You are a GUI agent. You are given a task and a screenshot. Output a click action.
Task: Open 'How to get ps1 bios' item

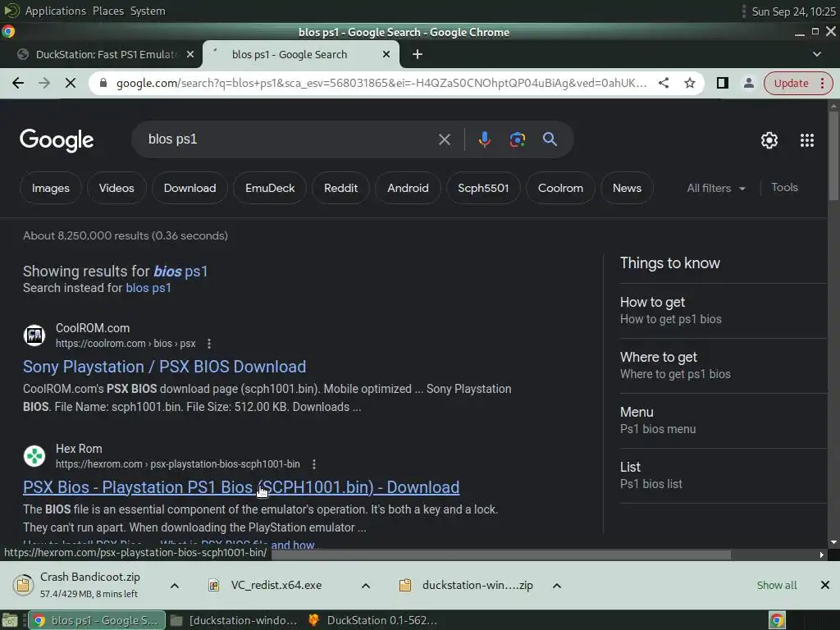[724, 311]
